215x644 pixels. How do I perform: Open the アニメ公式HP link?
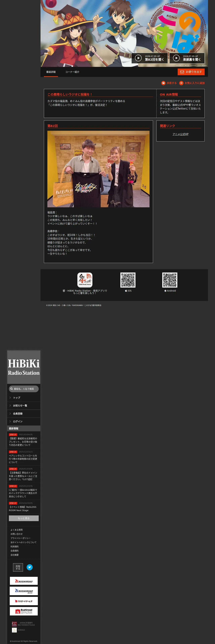(x=181, y=134)
